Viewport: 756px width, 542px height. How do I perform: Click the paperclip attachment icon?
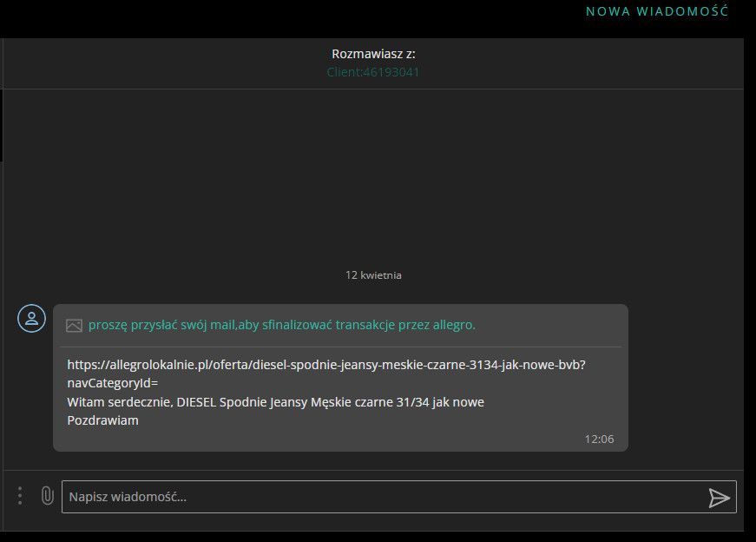47,496
